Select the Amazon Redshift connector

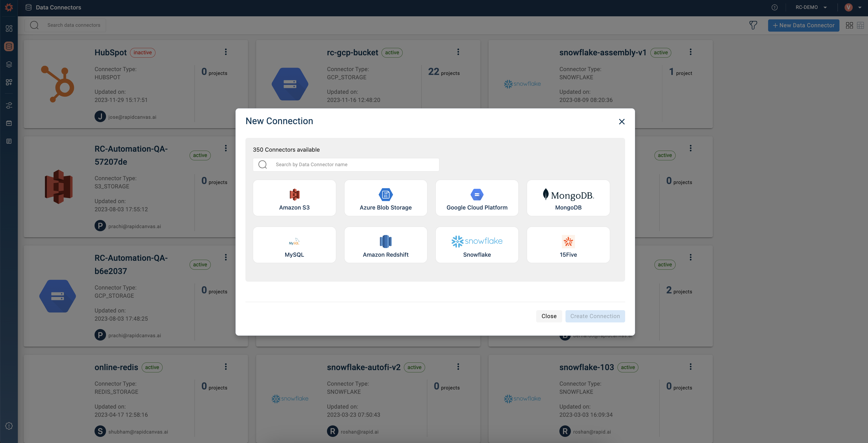pyautogui.click(x=386, y=245)
